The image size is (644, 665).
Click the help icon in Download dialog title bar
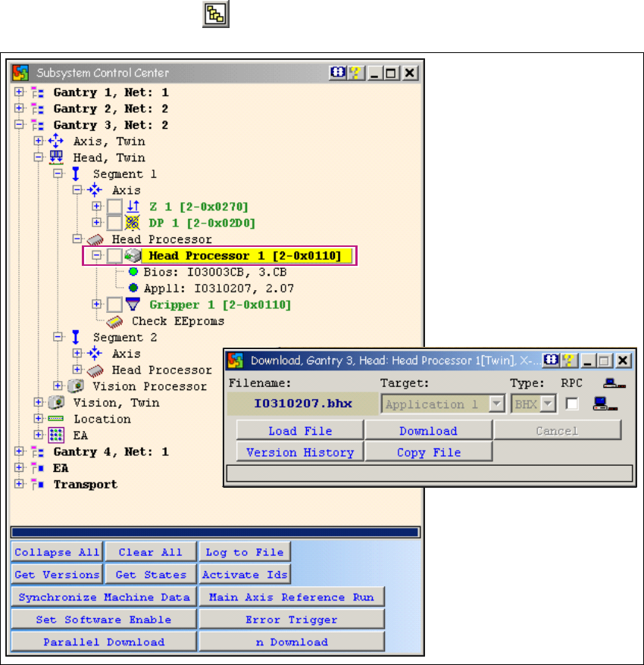[x=568, y=361]
